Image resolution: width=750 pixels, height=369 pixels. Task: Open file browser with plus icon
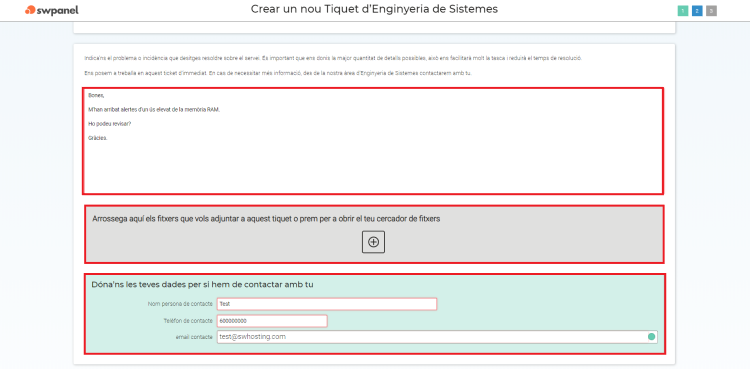(373, 242)
